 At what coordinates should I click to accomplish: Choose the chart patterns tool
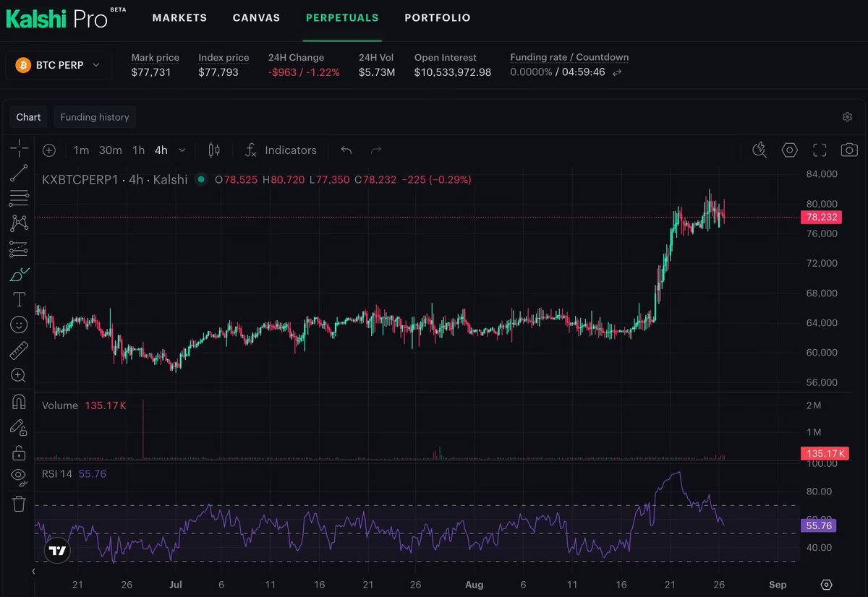click(20, 223)
